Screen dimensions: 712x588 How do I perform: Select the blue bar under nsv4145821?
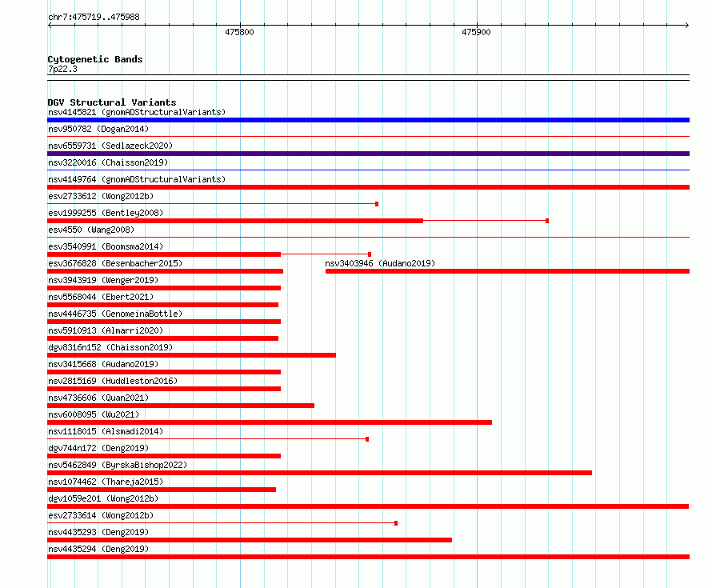tap(368, 120)
